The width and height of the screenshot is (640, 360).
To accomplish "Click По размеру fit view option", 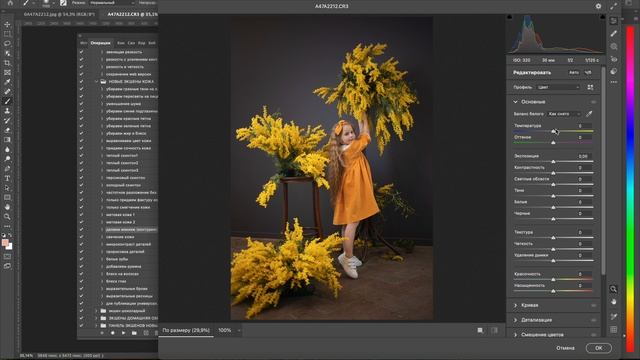I will point(186,330).
